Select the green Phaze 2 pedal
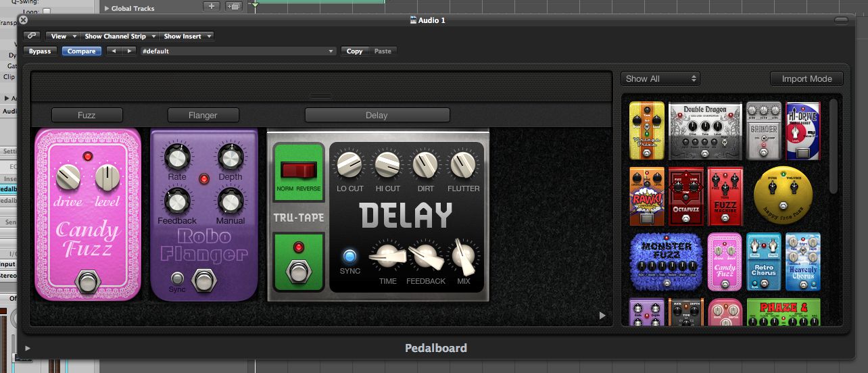The image size is (868, 373). [x=783, y=312]
